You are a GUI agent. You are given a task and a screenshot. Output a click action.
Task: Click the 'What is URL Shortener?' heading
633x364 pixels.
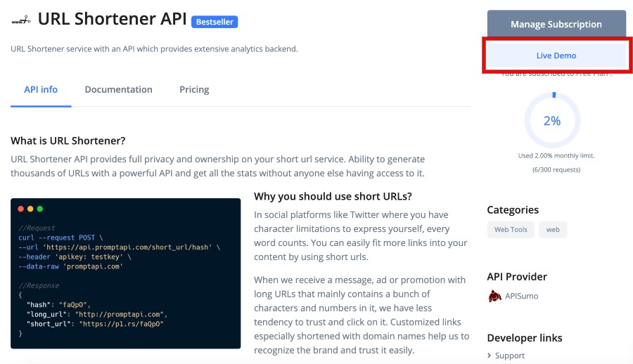[68, 141]
